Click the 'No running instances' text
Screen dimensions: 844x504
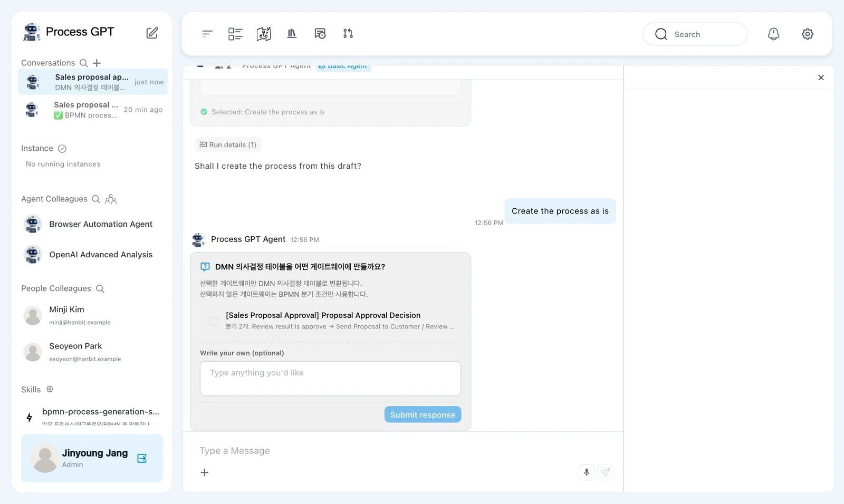[x=63, y=164]
